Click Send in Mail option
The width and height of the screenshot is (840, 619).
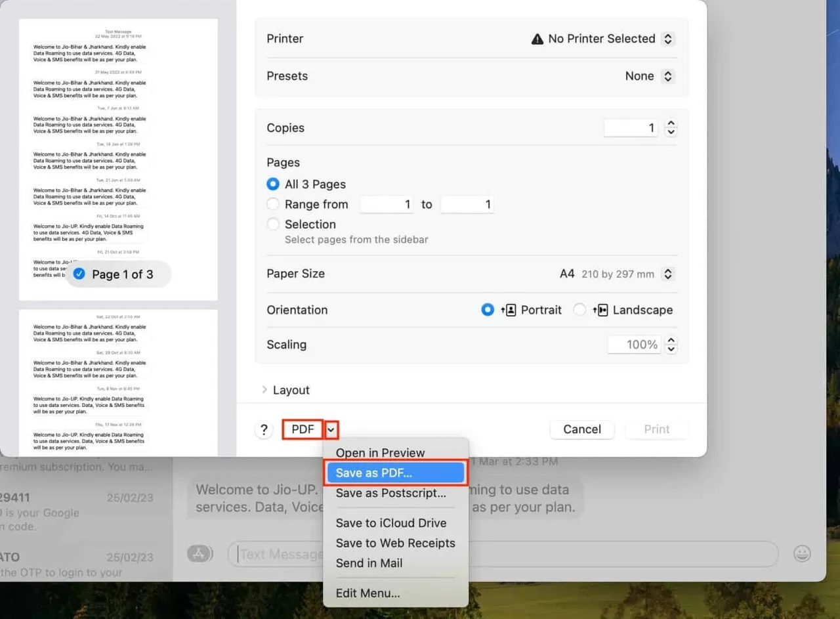[x=369, y=563]
